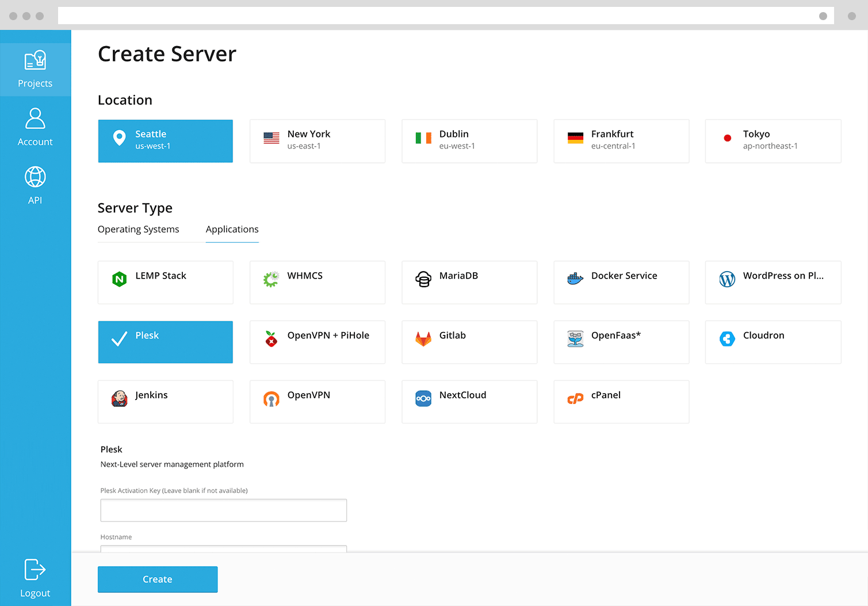Screen dimensions: 868x606
Task: Open the API globe icon
Action: [x=35, y=177]
